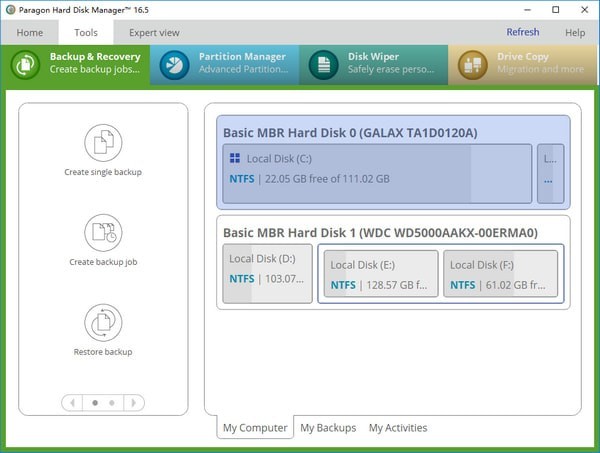
Task: Select the first page dot indicator
Action: click(x=95, y=402)
